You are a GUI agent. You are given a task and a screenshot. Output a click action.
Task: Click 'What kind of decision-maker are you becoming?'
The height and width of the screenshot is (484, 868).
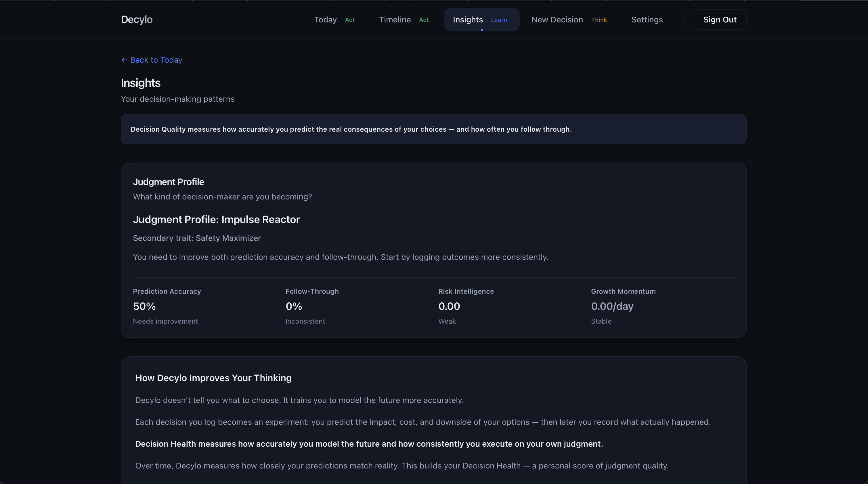pos(222,197)
